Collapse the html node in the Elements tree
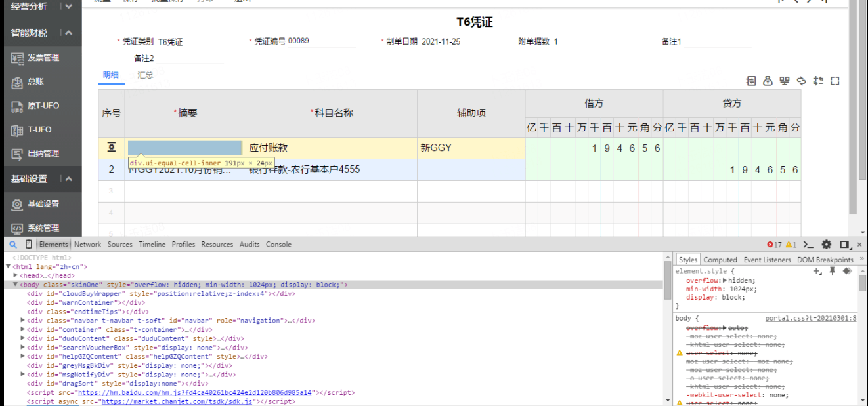868x406 pixels. (9, 267)
